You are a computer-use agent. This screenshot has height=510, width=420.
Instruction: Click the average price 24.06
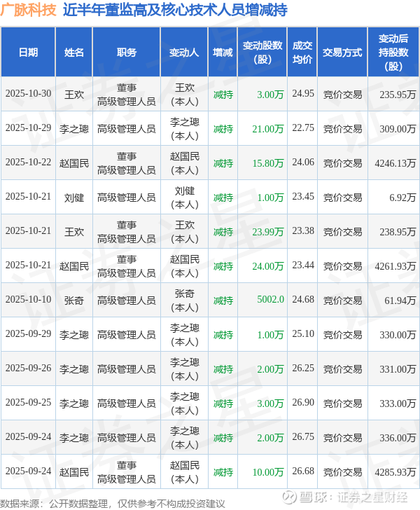tap(303, 163)
